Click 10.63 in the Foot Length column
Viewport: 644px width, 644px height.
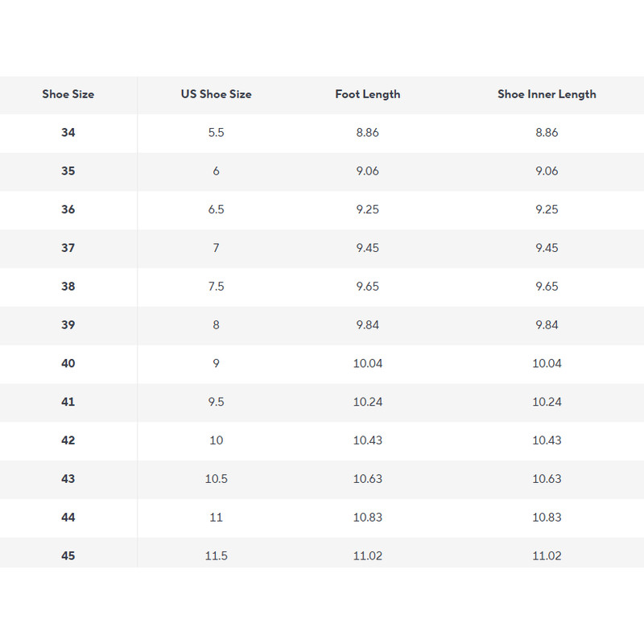[368, 479]
